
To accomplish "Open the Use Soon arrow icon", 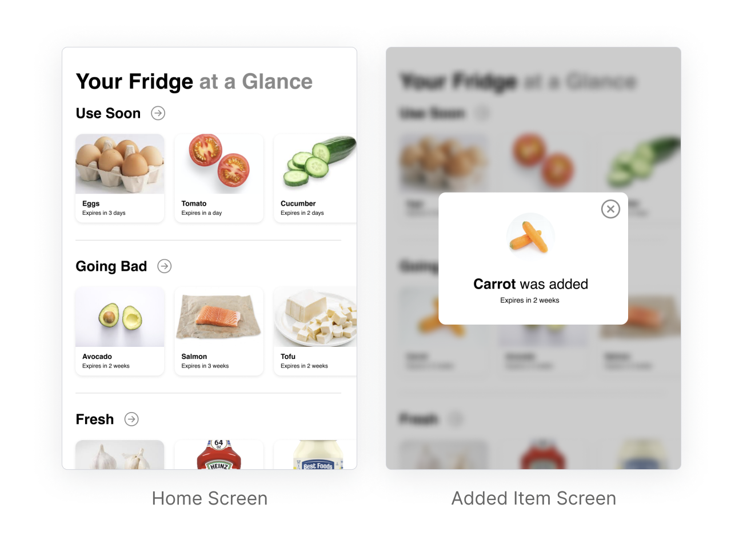I will (x=158, y=113).
